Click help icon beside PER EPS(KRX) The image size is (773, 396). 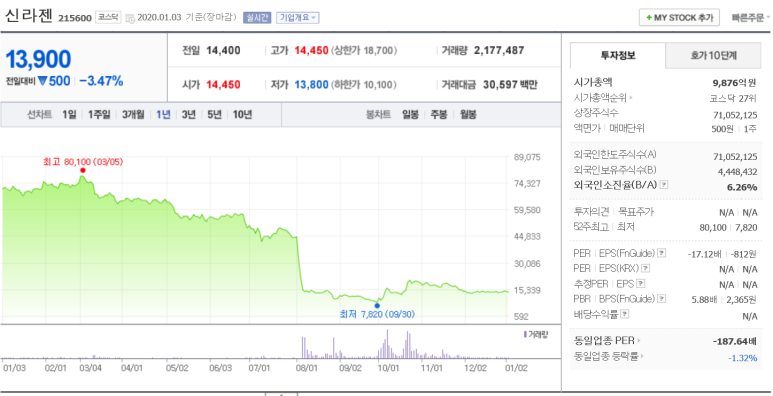click(645, 268)
